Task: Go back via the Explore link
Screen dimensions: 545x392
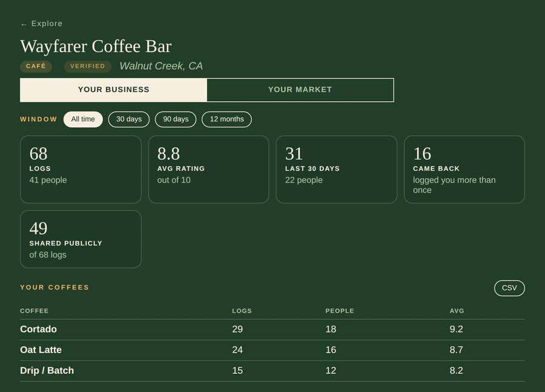Action: pos(41,24)
